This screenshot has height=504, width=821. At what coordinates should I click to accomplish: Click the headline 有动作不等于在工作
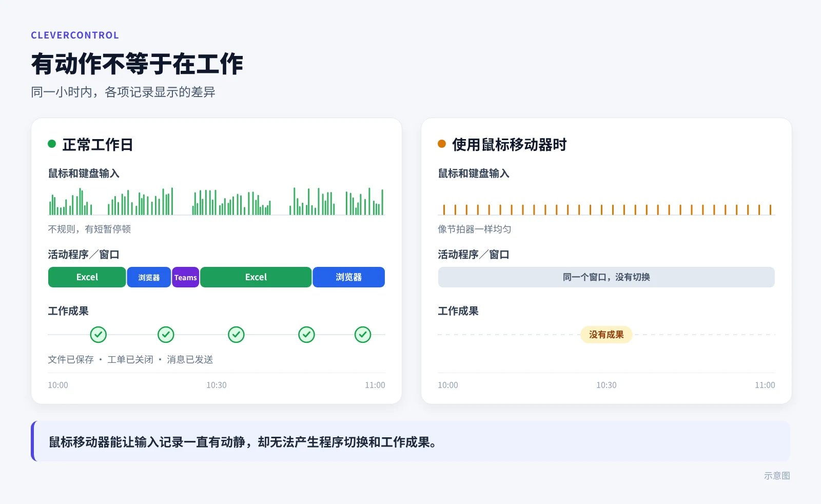click(137, 64)
